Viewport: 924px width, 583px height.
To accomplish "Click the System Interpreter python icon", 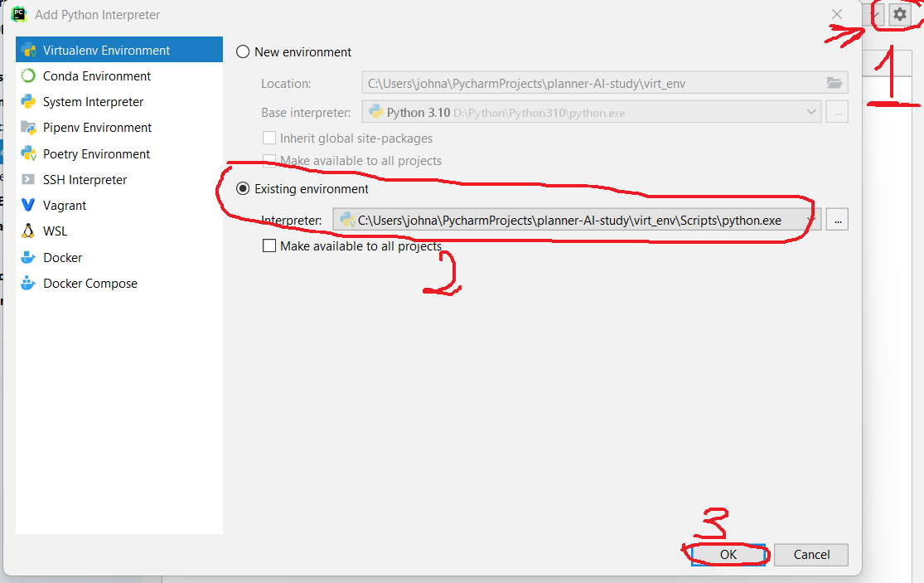I will pos(28,101).
